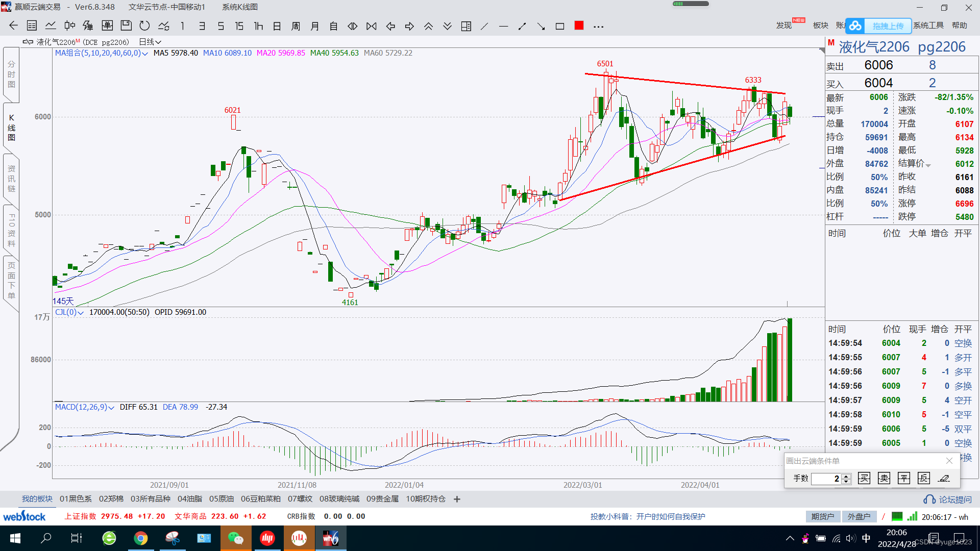Close the 画出云端条件单 panel
This screenshot has width=980, height=551.
pos(949,461)
